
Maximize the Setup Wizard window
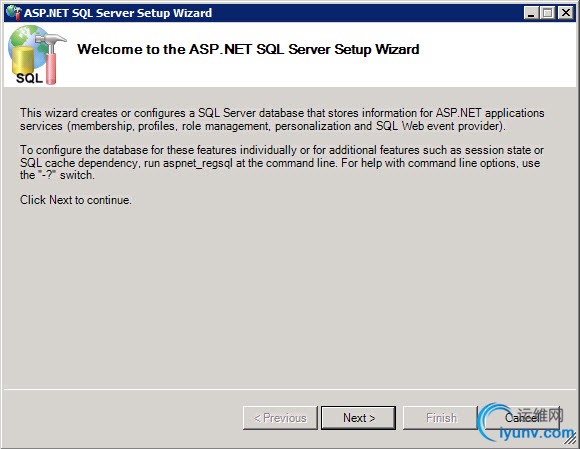point(547,13)
